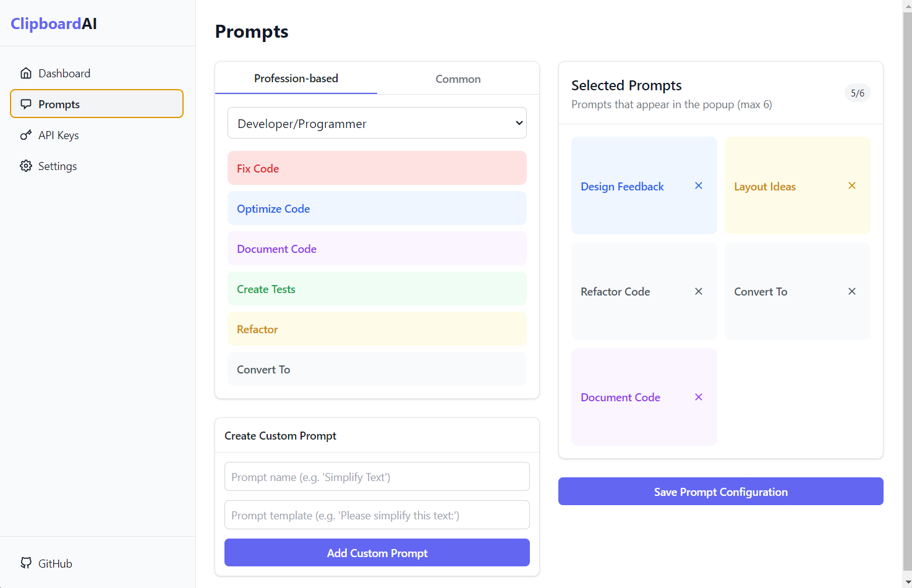Remove Layout Ideas from selected prompts

[x=852, y=185]
